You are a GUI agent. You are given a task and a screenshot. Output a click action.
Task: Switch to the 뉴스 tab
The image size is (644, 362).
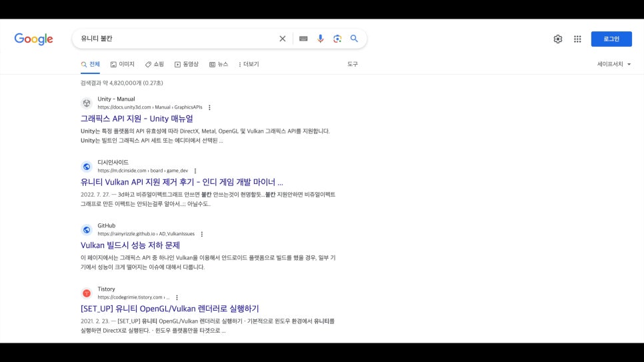pos(219,64)
